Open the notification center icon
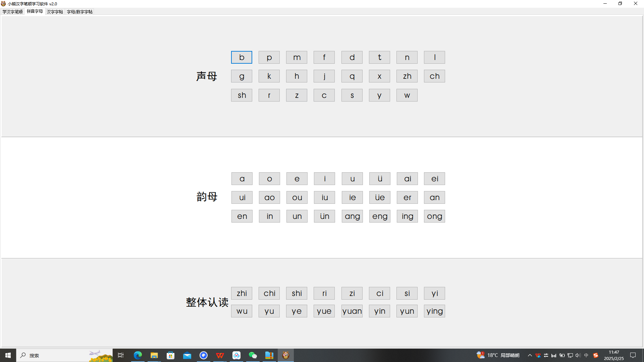Screen dimensions: 644x362 [x=633, y=355]
